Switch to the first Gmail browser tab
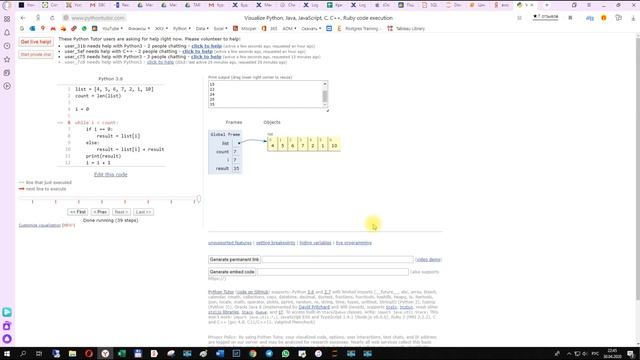The width and height of the screenshot is (640, 360). (x=98, y=5)
